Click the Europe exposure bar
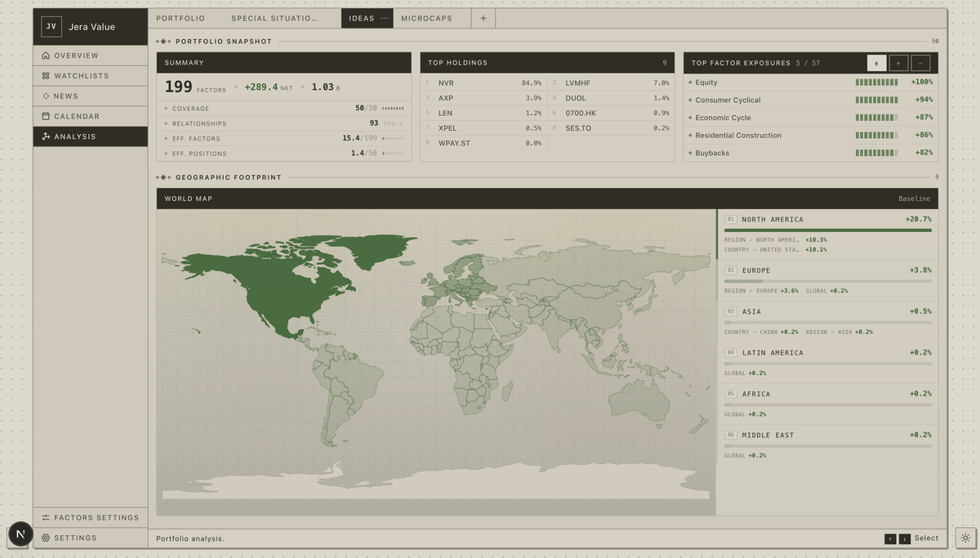This screenshot has width=980, height=558. click(827, 281)
